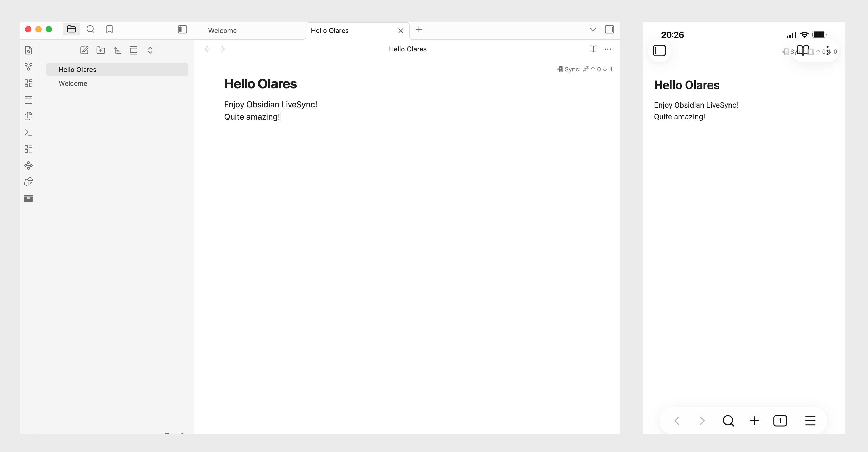Viewport: 868px width, 452px height.
Task: Create new canvas from the ribbon
Action: coord(29,83)
